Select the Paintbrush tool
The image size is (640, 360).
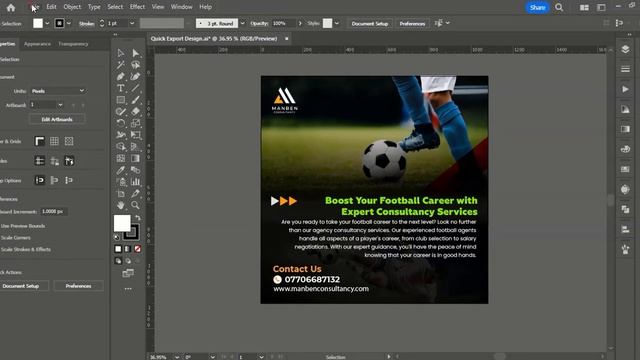(x=136, y=100)
